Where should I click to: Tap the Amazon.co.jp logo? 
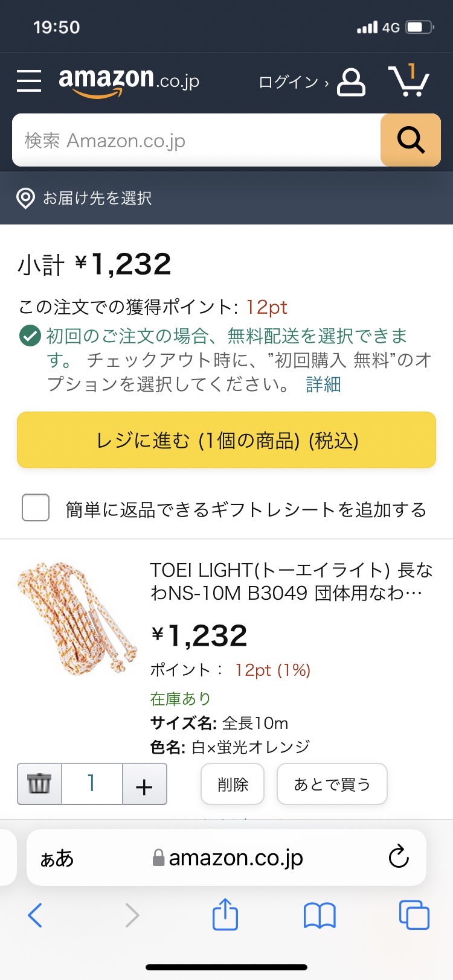click(x=129, y=80)
